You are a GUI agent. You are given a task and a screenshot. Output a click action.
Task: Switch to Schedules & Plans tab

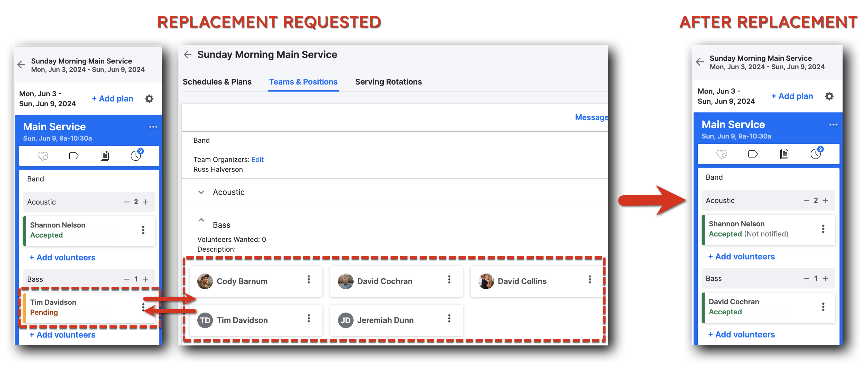click(x=217, y=82)
